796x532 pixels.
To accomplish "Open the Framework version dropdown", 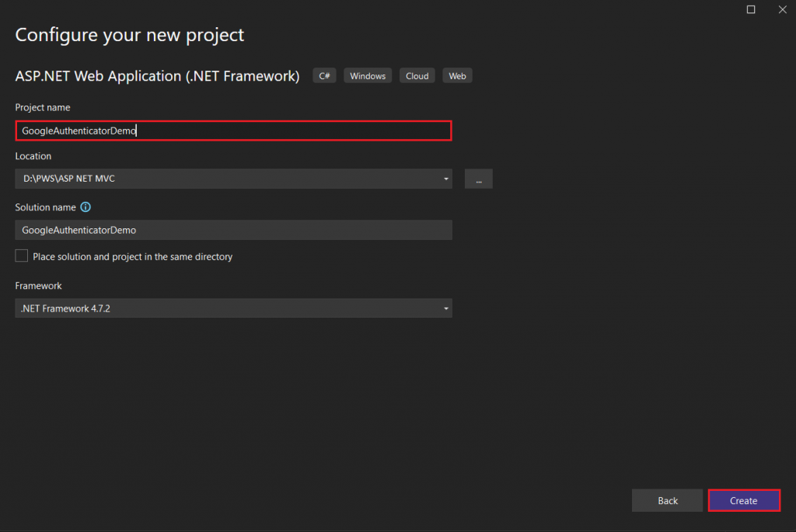I will [x=233, y=308].
